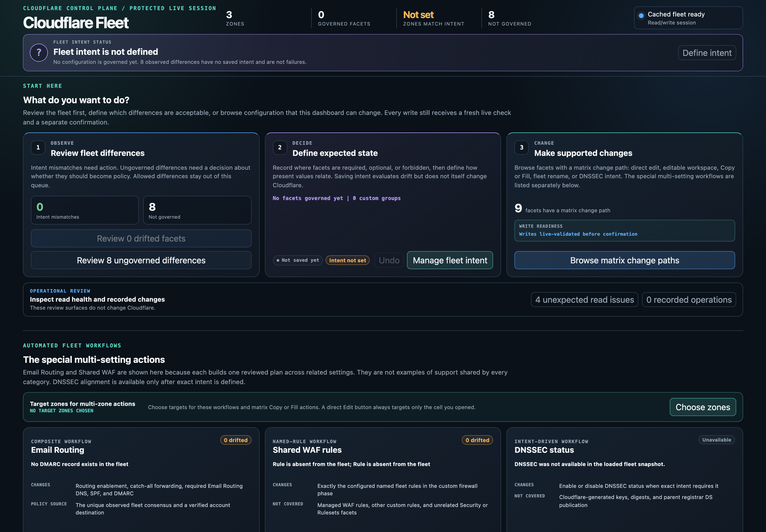
Task: Click the Shared WAF rules 0 drifted badge
Action: [477, 440]
